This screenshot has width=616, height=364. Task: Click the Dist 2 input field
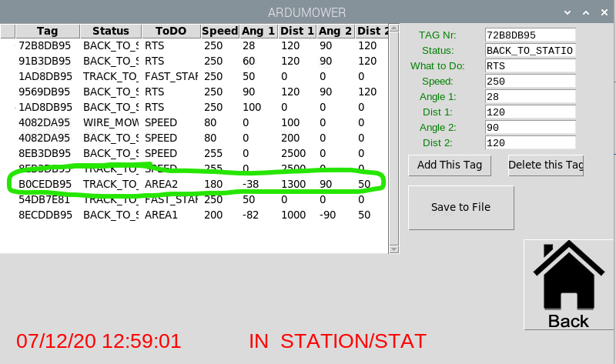click(530, 143)
